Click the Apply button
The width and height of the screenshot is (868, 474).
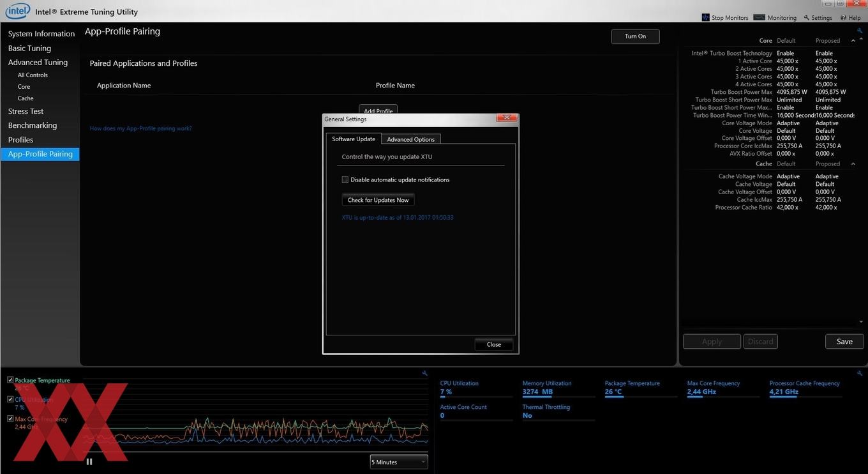pyautogui.click(x=712, y=342)
